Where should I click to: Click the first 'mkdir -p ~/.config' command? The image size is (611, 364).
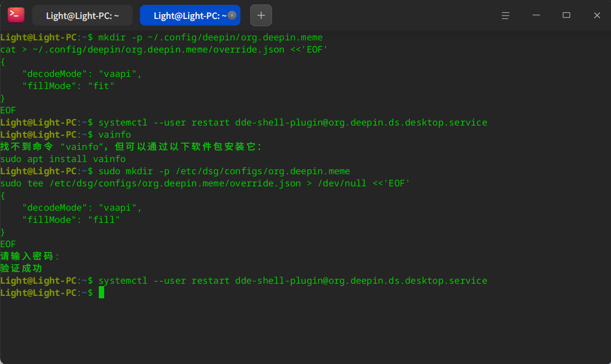210,37
